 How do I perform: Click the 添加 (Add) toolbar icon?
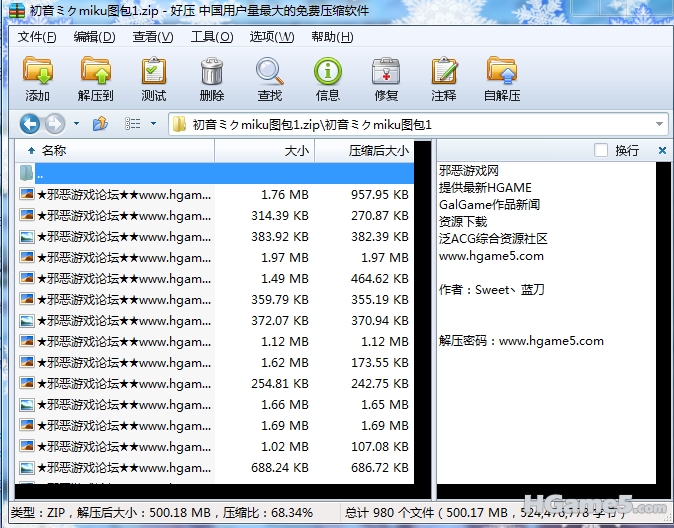(x=37, y=71)
